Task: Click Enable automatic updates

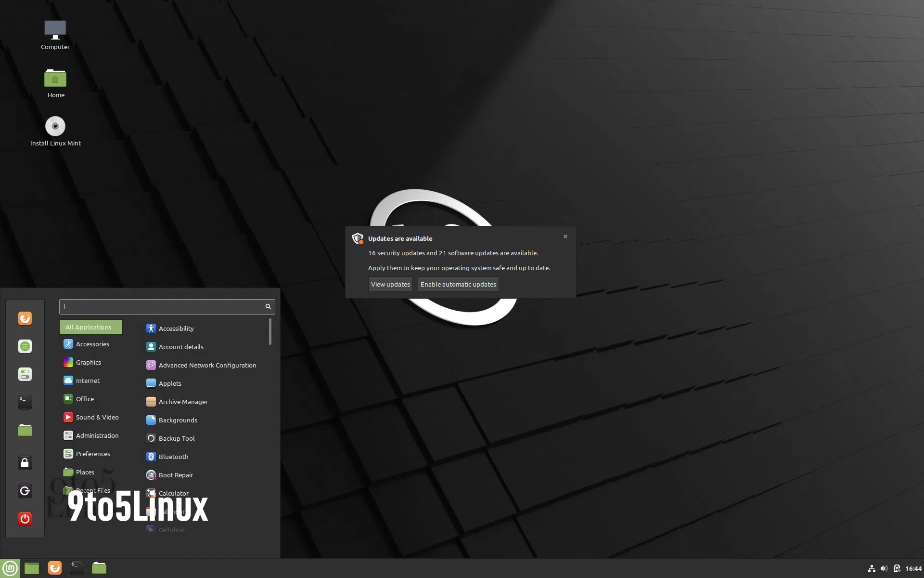Action: (x=458, y=284)
